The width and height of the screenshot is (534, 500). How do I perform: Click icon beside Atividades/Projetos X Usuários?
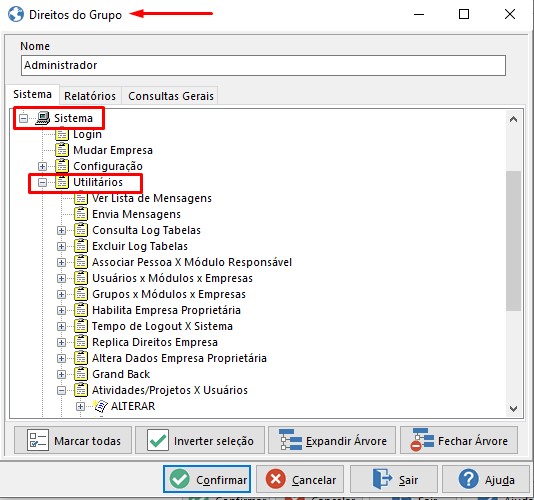tap(81, 390)
